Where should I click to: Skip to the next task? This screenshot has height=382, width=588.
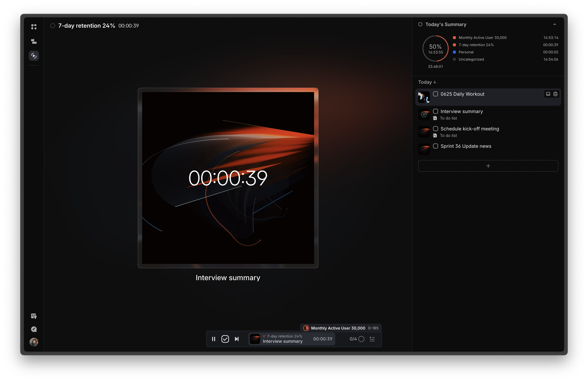pyautogui.click(x=237, y=339)
